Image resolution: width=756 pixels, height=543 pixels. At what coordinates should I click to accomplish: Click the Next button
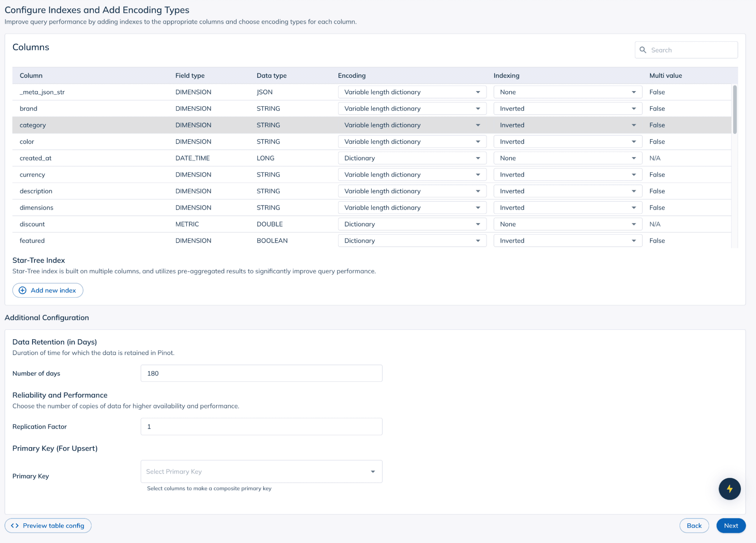731,525
